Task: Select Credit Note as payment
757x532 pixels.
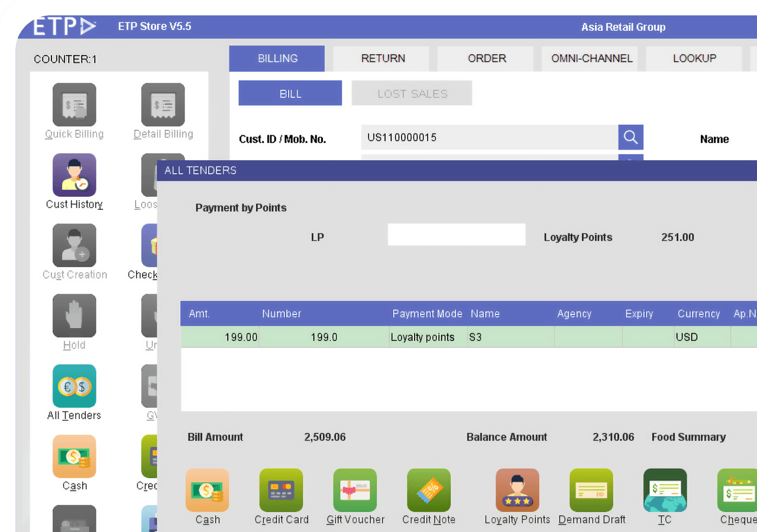Action: click(428, 490)
